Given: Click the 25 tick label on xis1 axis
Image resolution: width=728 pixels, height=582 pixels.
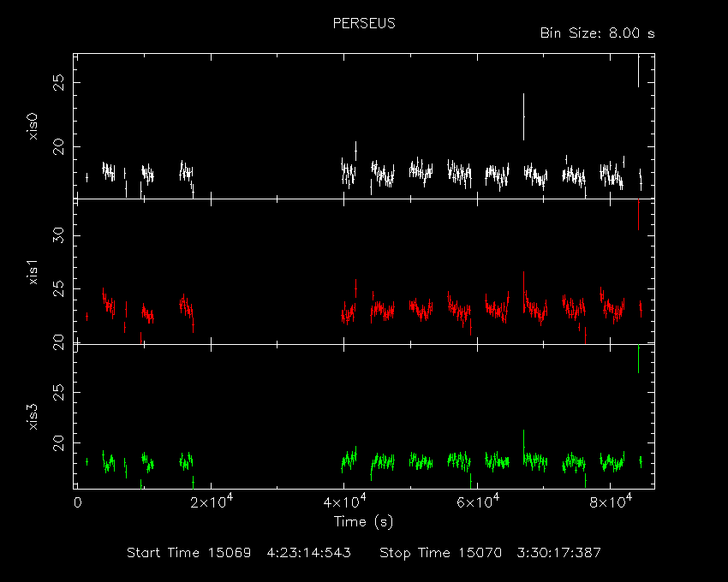Looking at the screenshot, I should tap(59, 288).
